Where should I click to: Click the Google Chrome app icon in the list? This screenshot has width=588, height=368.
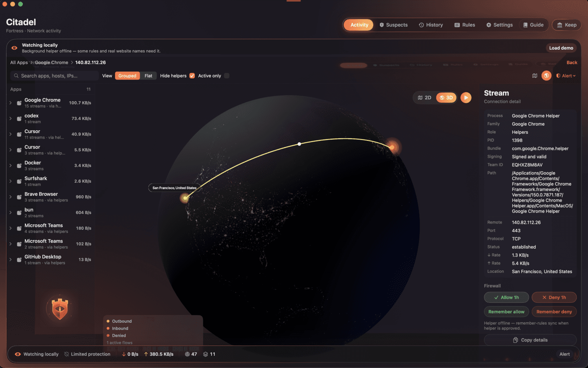[19, 103]
